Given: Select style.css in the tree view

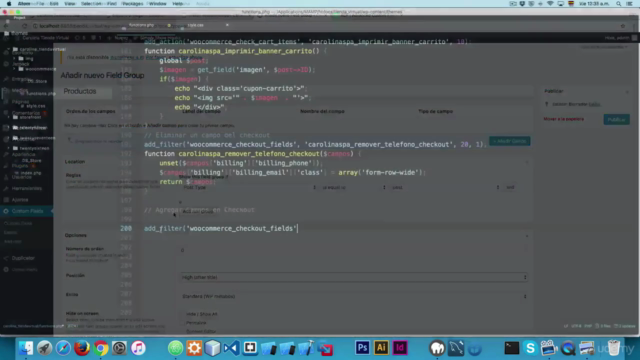Looking at the screenshot, I should coord(36,106).
